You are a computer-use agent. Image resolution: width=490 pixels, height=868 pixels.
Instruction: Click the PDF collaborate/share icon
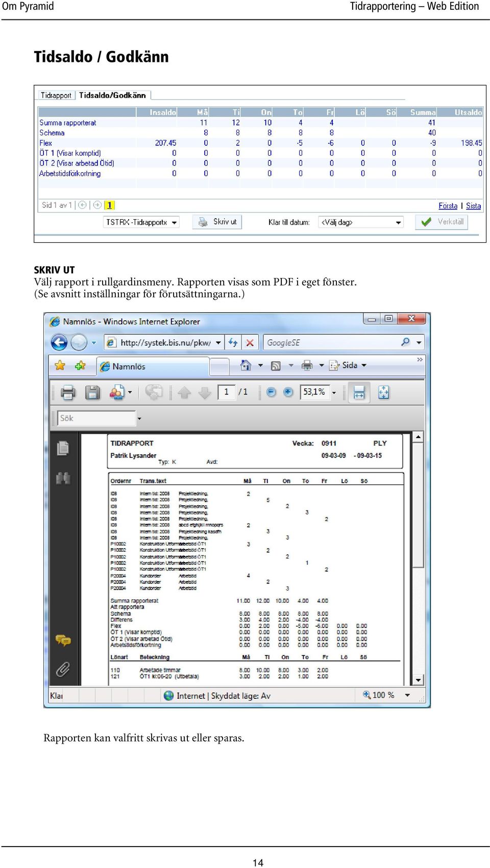(117, 392)
